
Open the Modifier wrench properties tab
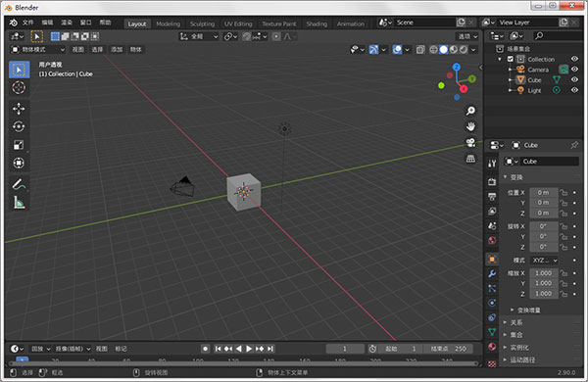tap(492, 273)
